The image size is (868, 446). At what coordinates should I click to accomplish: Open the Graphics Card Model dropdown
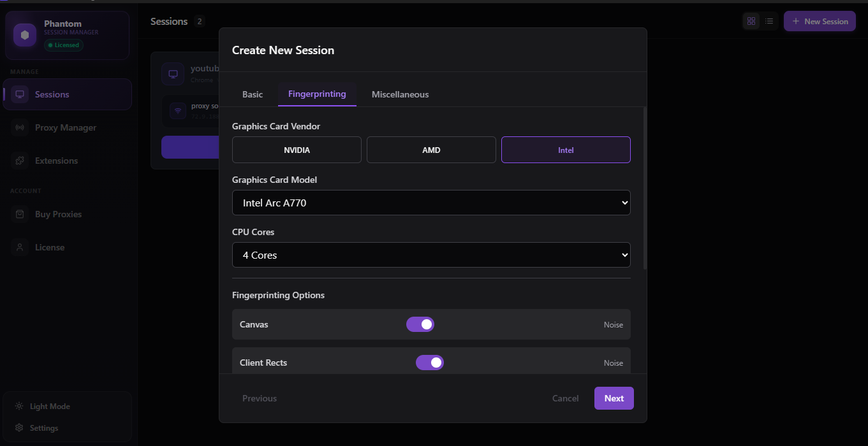pyautogui.click(x=431, y=203)
